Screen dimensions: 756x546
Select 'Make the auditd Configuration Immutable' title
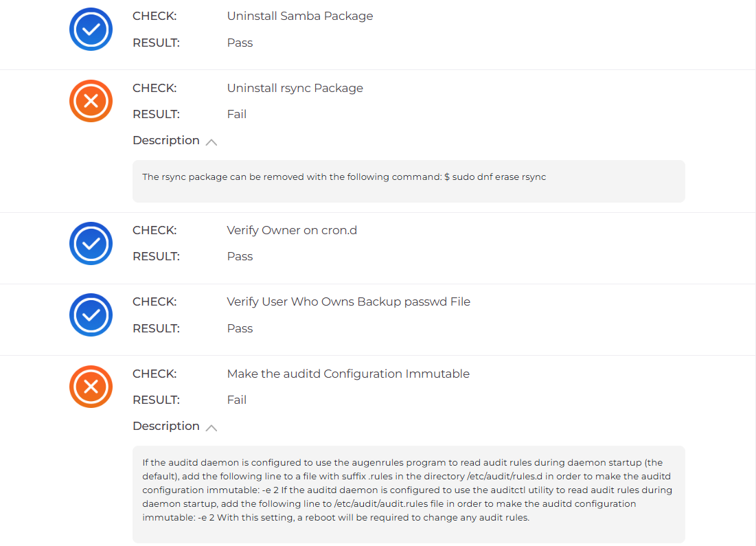pyautogui.click(x=348, y=374)
